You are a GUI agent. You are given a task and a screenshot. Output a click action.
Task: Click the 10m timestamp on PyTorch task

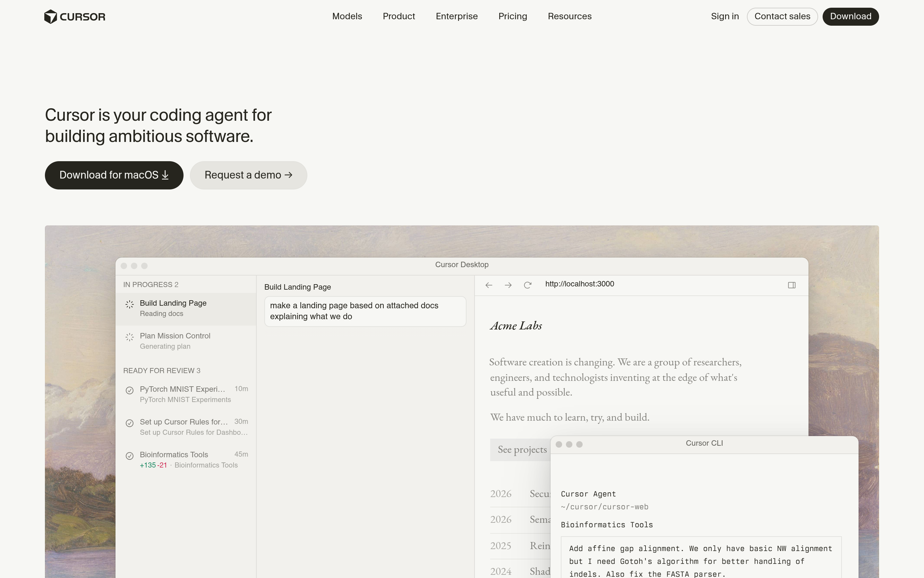coord(241,389)
